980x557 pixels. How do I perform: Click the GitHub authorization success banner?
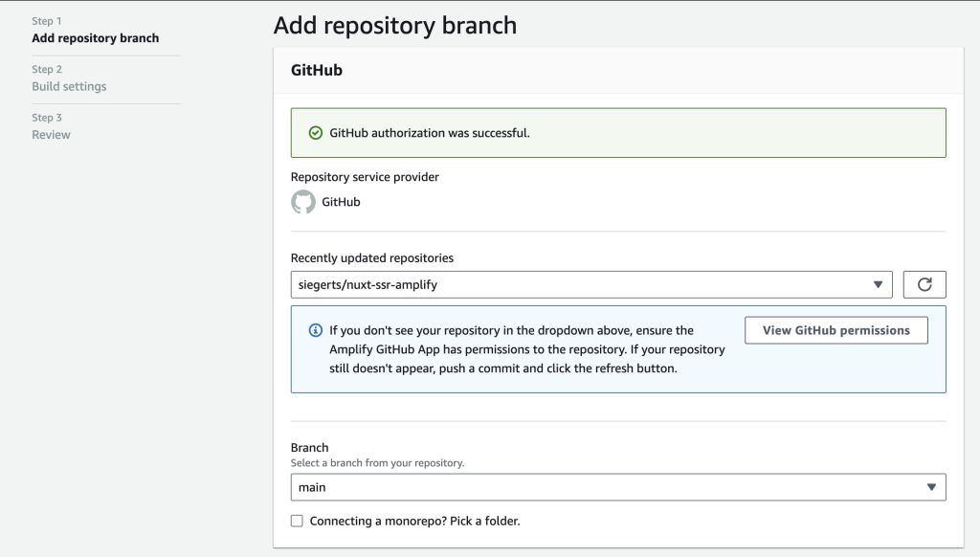point(617,133)
